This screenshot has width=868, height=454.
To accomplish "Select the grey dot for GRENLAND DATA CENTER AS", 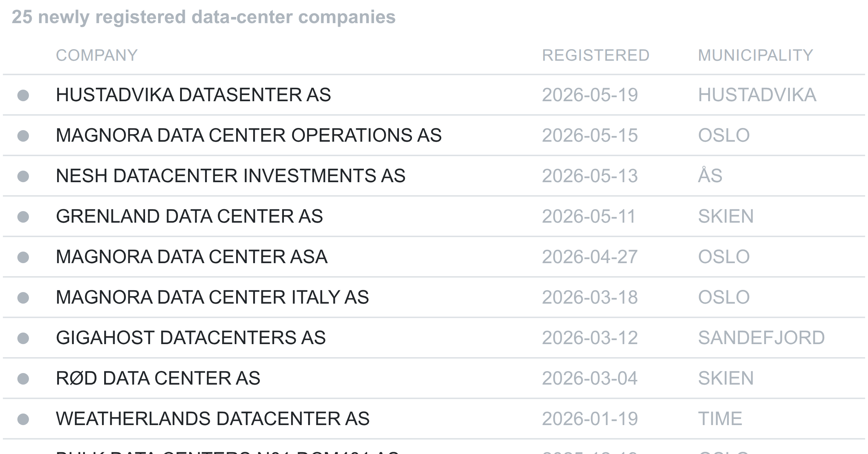I will click(23, 217).
